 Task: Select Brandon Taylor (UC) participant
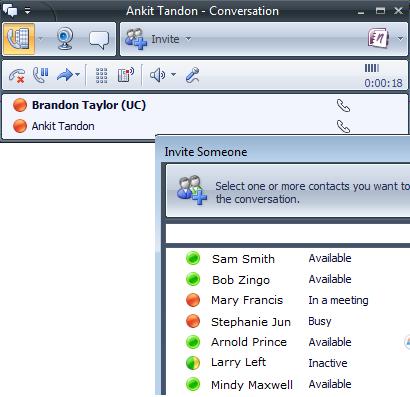[89, 105]
